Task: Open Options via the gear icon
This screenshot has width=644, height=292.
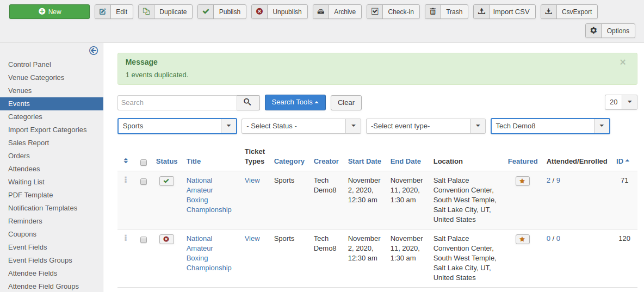Action: coord(593,31)
